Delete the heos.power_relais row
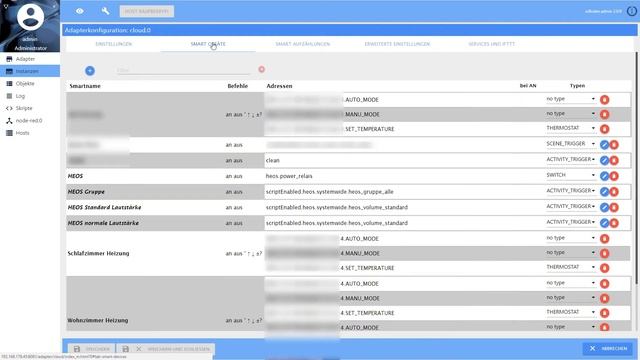The width and height of the screenshot is (640, 360). (x=614, y=176)
